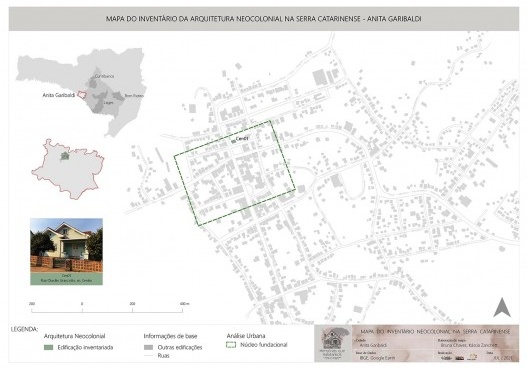Click the green house icon in municipality outline

click(x=64, y=156)
